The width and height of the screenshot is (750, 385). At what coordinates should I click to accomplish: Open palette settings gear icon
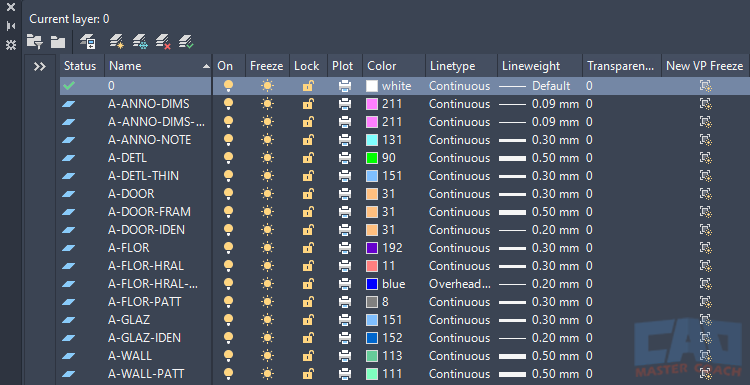pyautogui.click(x=11, y=45)
